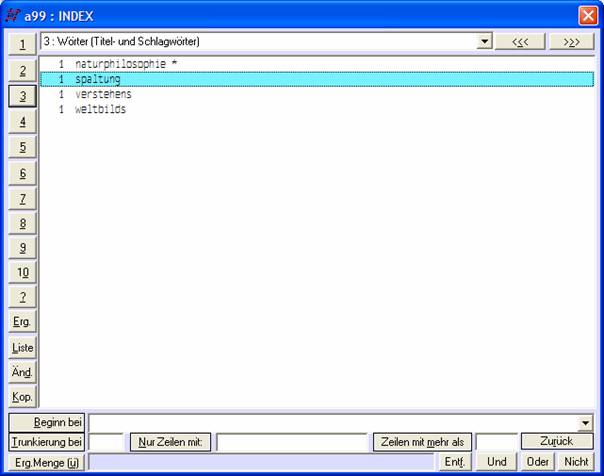The width and height of the screenshot is (604, 476).
Task: Click the Beginn bei button
Action: pos(47,422)
